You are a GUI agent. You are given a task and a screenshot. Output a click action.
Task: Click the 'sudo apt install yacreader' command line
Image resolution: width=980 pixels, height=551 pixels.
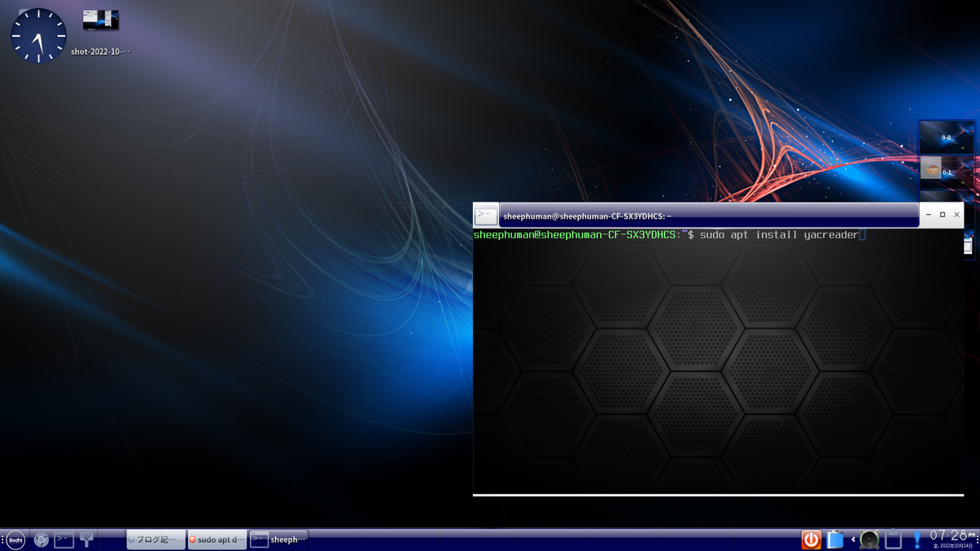pos(779,235)
